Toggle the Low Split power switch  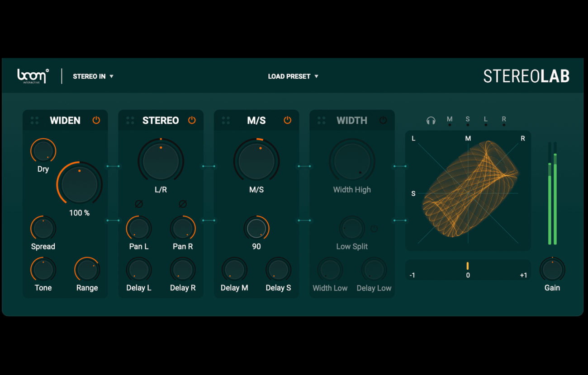point(374,229)
